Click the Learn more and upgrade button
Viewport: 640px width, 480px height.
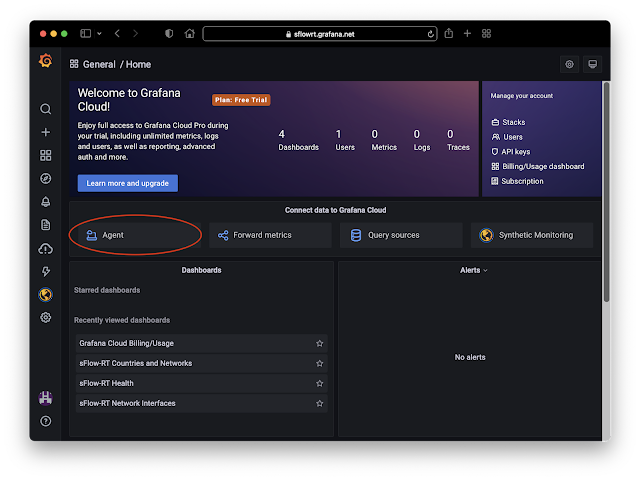[128, 183]
